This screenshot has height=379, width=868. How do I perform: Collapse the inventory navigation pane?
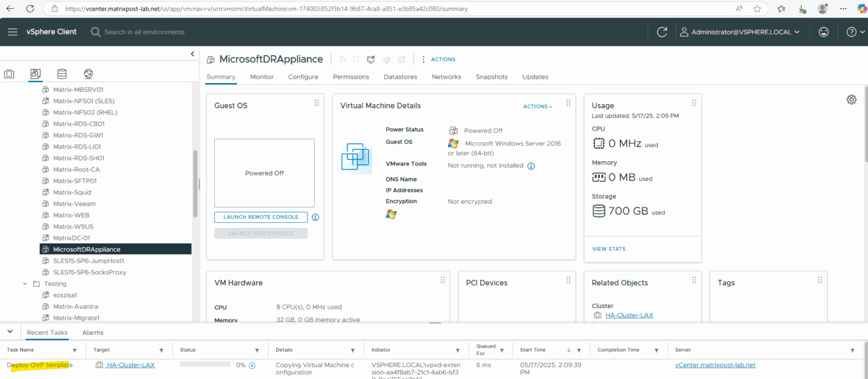pos(192,54)
